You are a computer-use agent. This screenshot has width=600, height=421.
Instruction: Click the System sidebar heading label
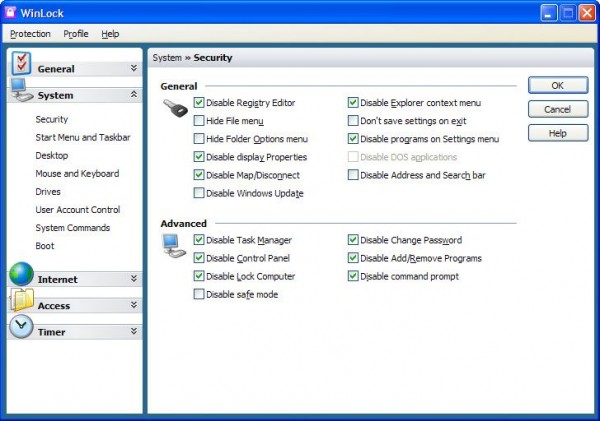[x=55, y=95]
